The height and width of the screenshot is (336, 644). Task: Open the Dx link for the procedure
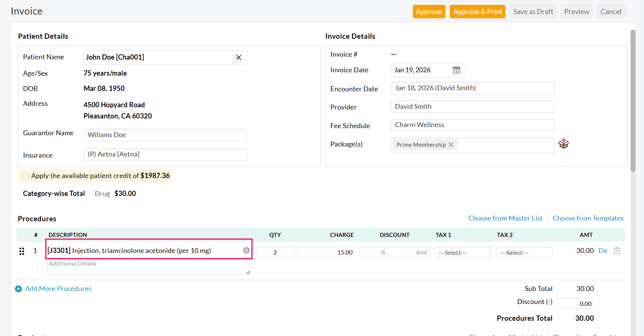603,251
